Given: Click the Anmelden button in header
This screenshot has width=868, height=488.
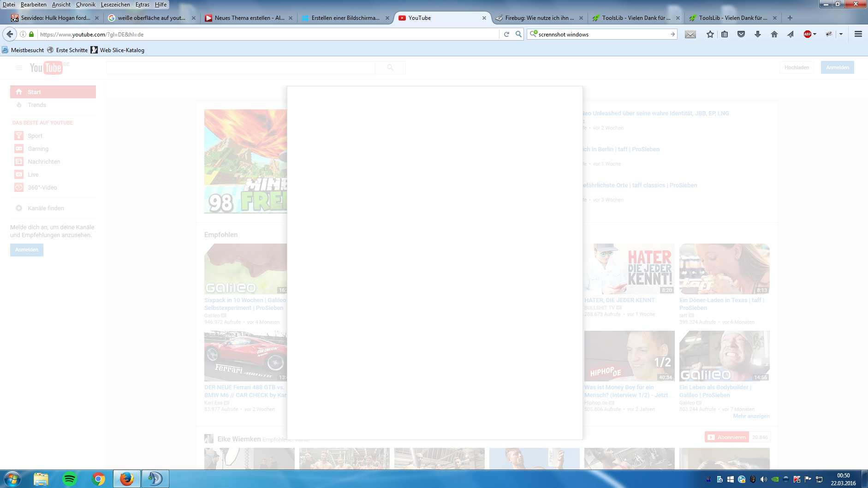Looking at the screenshot, I should [x=837, y=67].
